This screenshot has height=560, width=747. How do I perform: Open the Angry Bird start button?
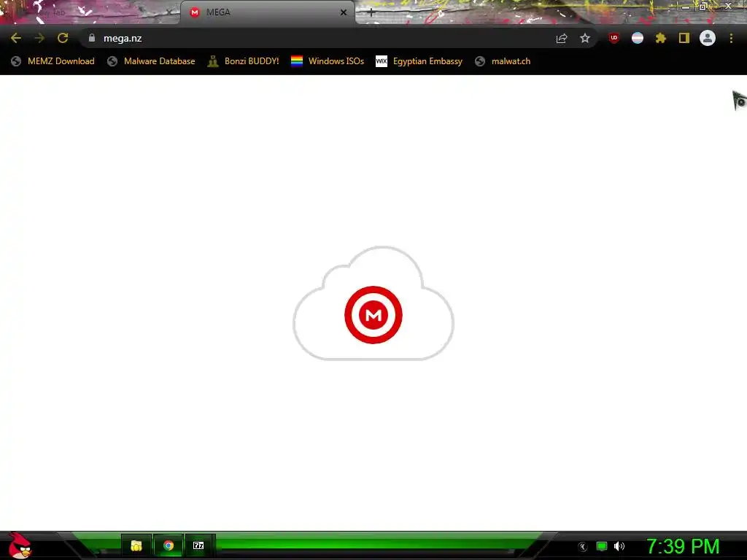(x=20, y=545)
